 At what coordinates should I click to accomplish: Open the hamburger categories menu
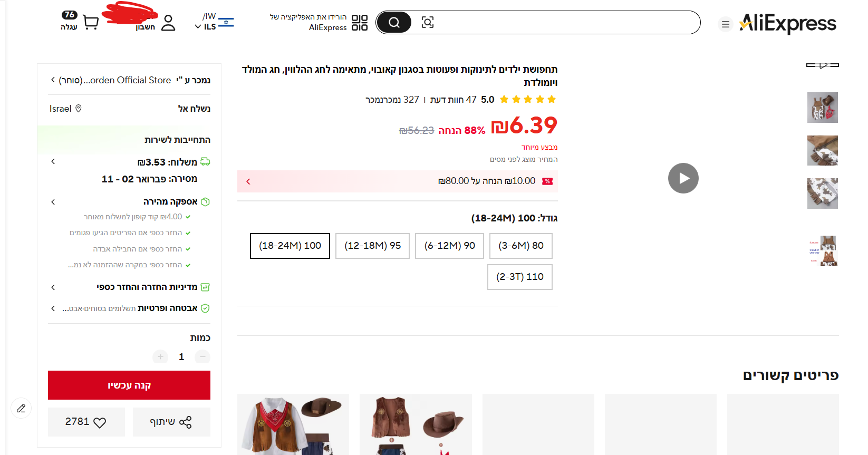coord(726,24)
